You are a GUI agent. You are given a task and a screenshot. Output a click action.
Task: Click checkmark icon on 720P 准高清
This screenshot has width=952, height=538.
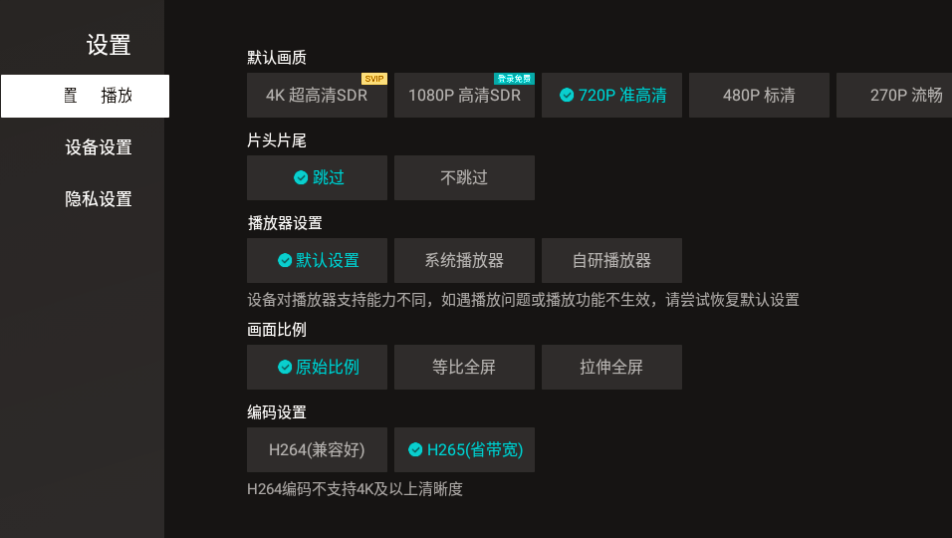click(566, 95)
